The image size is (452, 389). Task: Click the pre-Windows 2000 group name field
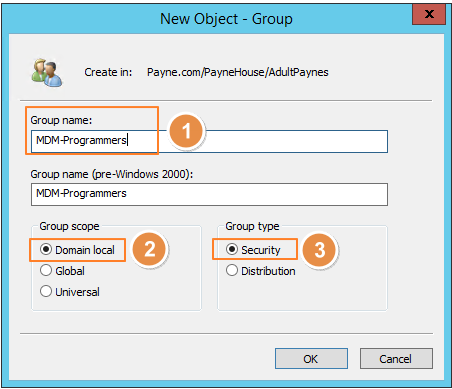point(209,194)
